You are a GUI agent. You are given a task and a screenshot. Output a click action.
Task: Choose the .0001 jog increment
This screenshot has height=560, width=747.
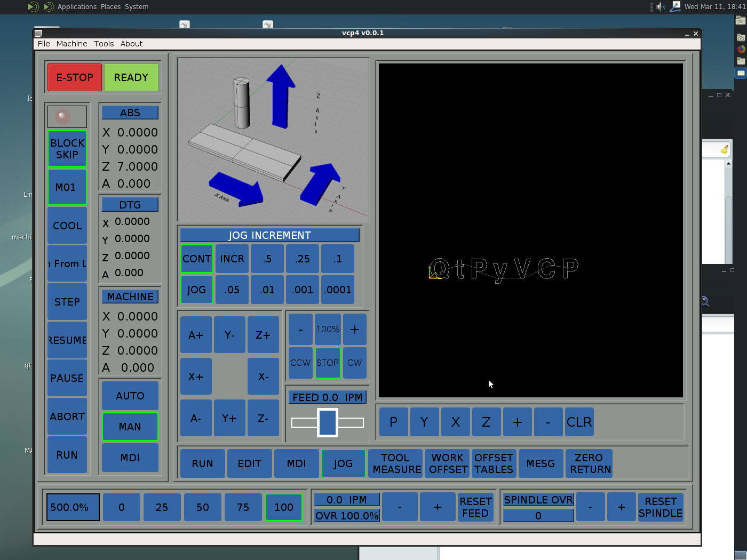[338, 290]
